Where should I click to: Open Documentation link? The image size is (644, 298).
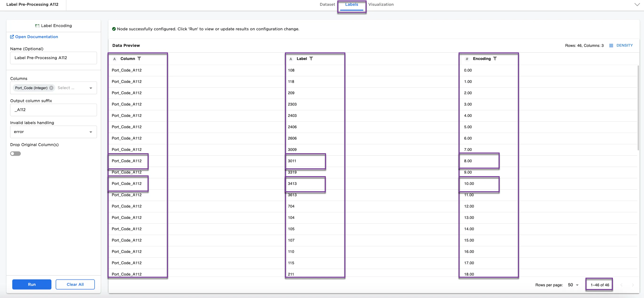click(37, 37)
